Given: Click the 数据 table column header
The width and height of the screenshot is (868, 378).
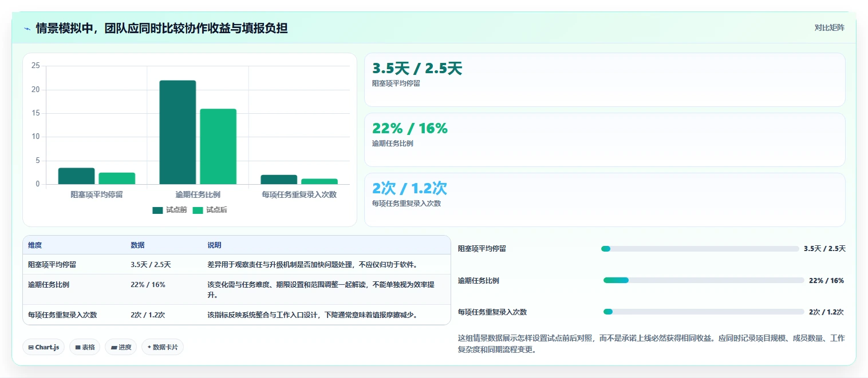Looking at the screenshot, I should click(x=137, y=245).
